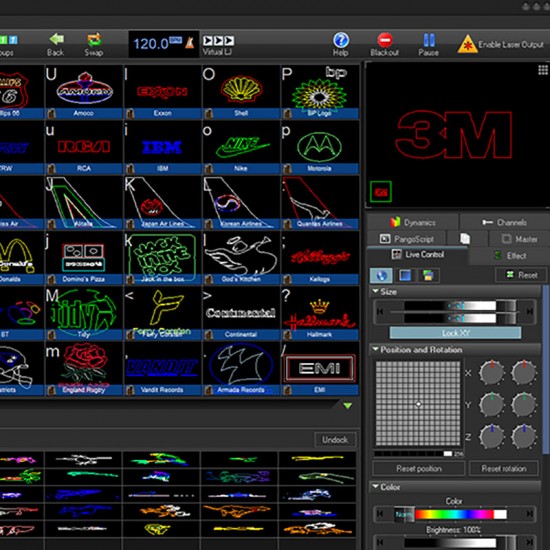550x550 pixels.
Task: Select the IBM cue
Action: pyautogui.click(x=163, y=147)
